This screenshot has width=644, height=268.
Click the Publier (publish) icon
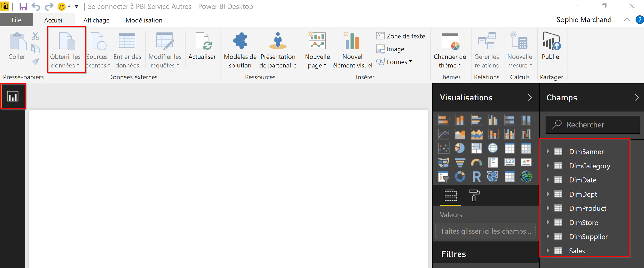click(551, 41)
